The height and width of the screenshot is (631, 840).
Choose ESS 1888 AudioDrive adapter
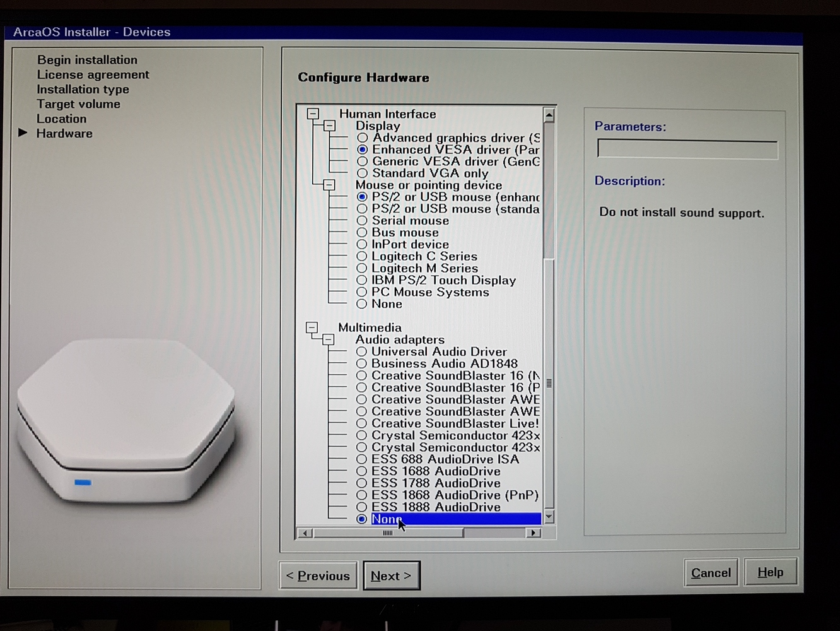click(361, 507)
